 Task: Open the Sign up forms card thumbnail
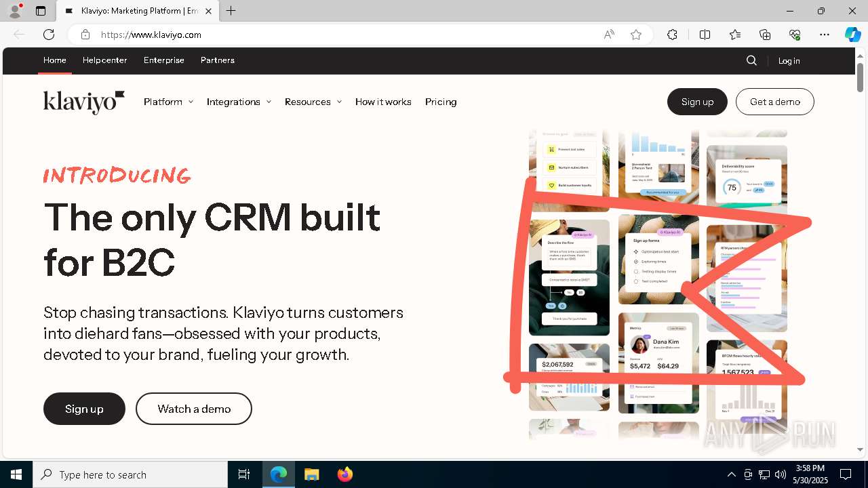pos(658,260)
